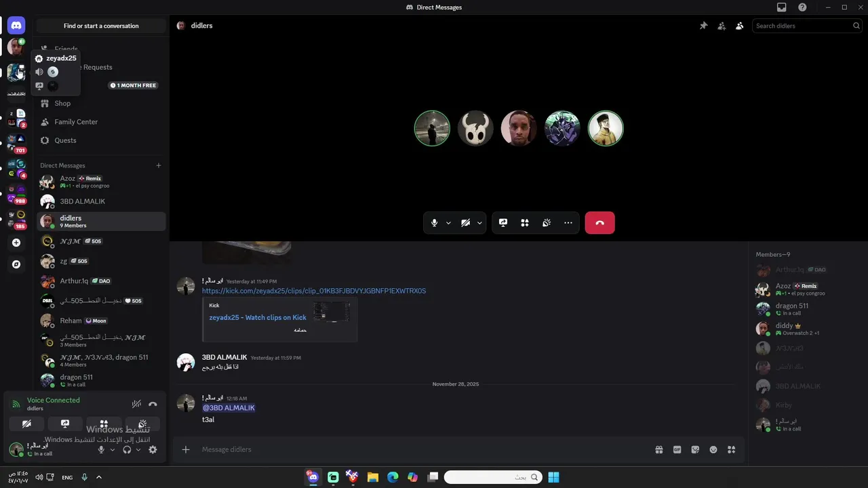Expand camera options arrow in call bar

479,223
